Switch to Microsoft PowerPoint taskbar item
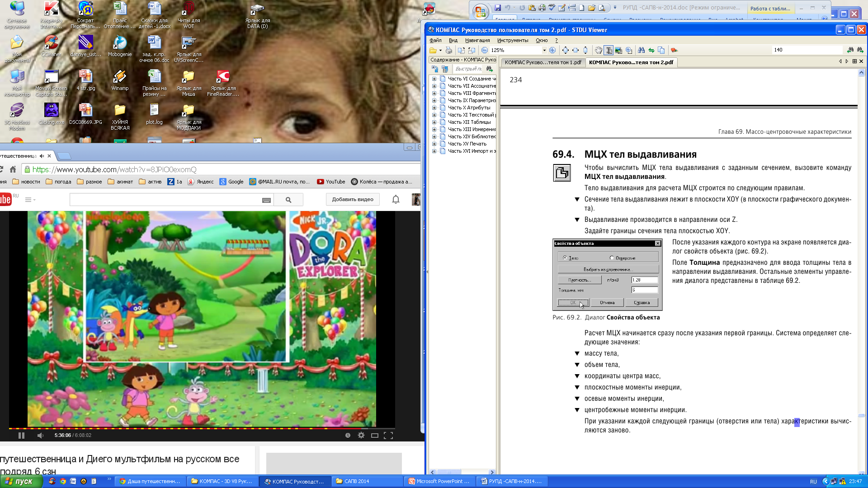 (439, 481)
